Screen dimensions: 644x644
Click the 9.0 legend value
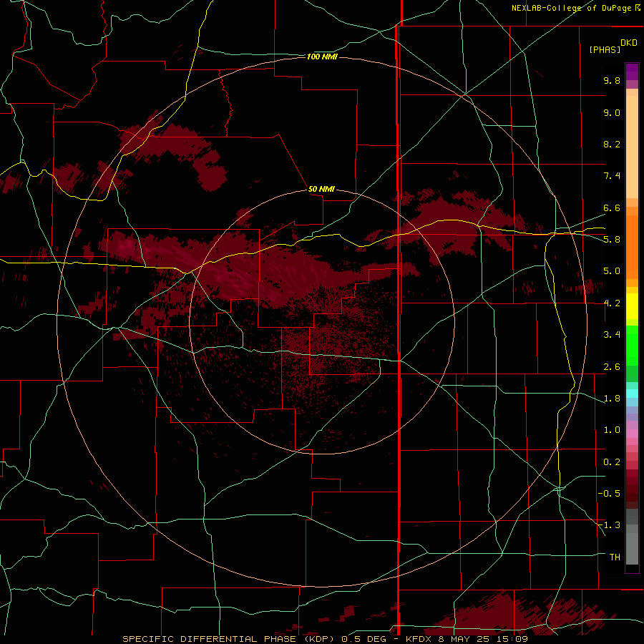[612, 112]
